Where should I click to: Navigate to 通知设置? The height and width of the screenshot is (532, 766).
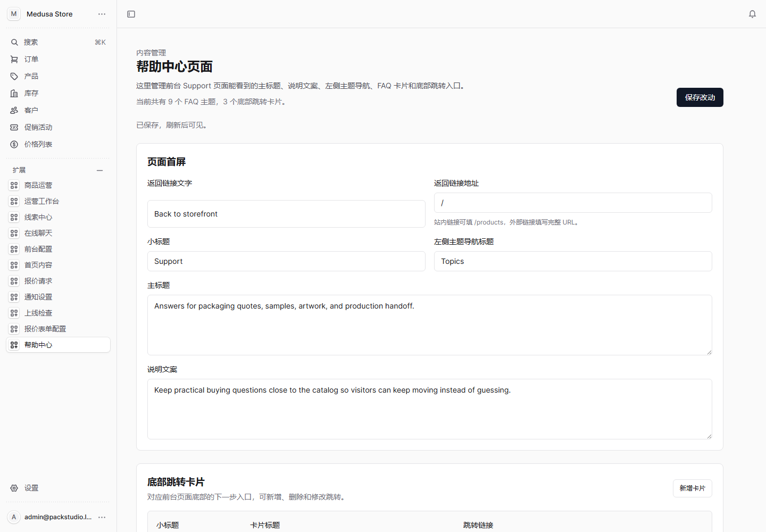point(59,297)
